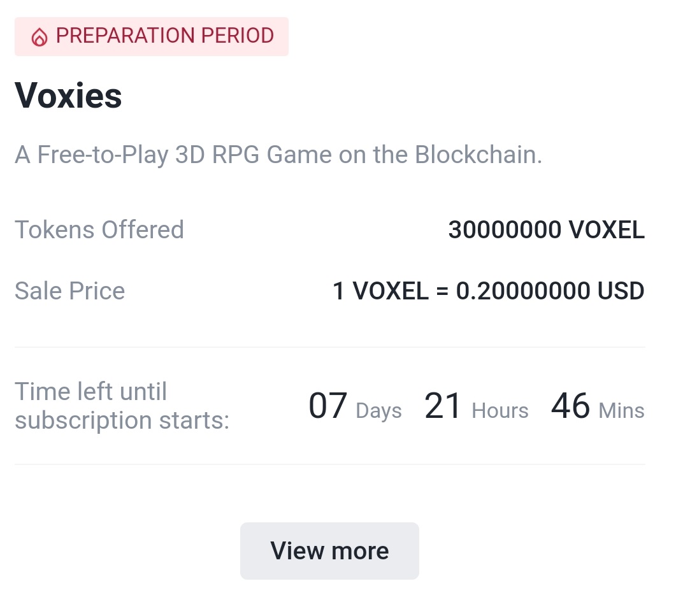Click the Sale Price label

click(x=70, y=290)
